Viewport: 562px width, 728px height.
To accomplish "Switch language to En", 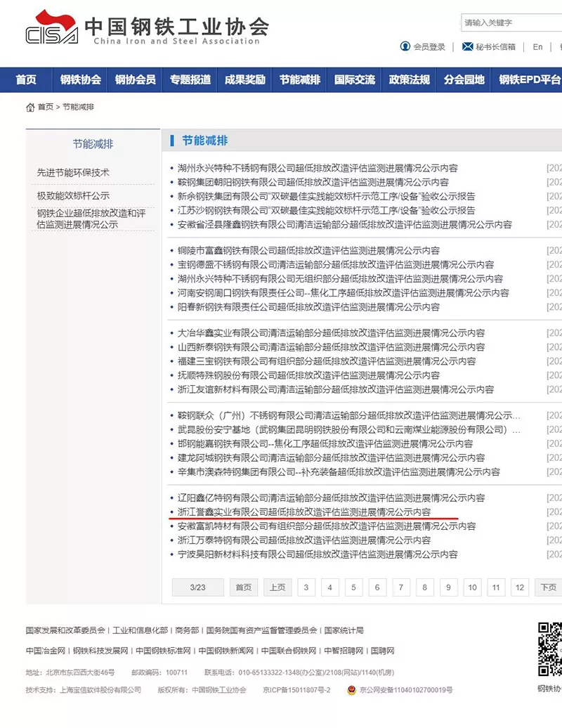I will point(537,47).
